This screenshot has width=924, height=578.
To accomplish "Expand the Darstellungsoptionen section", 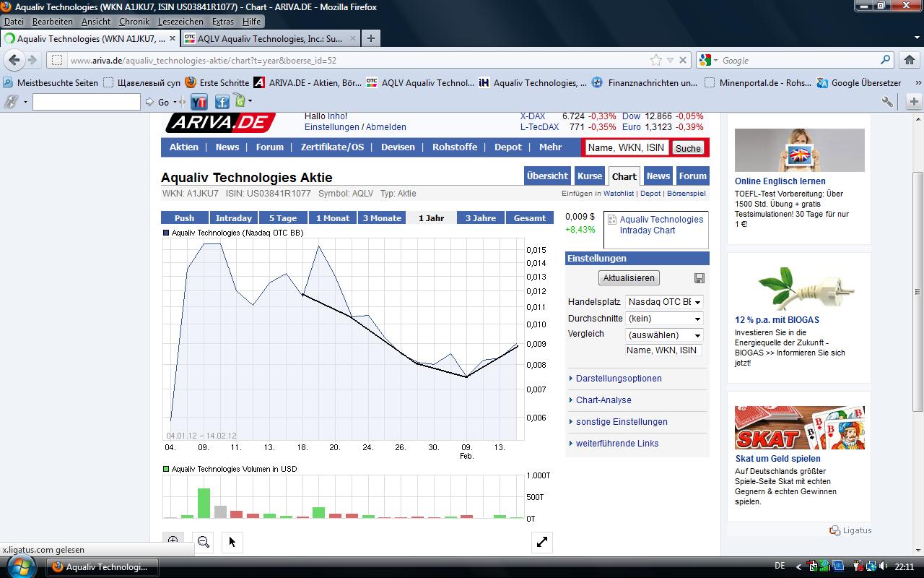I will [x=619, y=378].
